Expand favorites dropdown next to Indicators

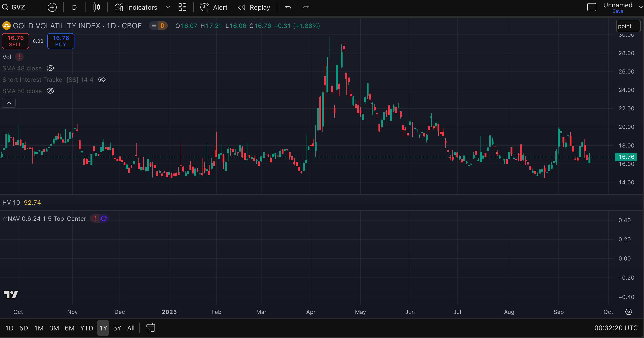click(x=168, y=7)
